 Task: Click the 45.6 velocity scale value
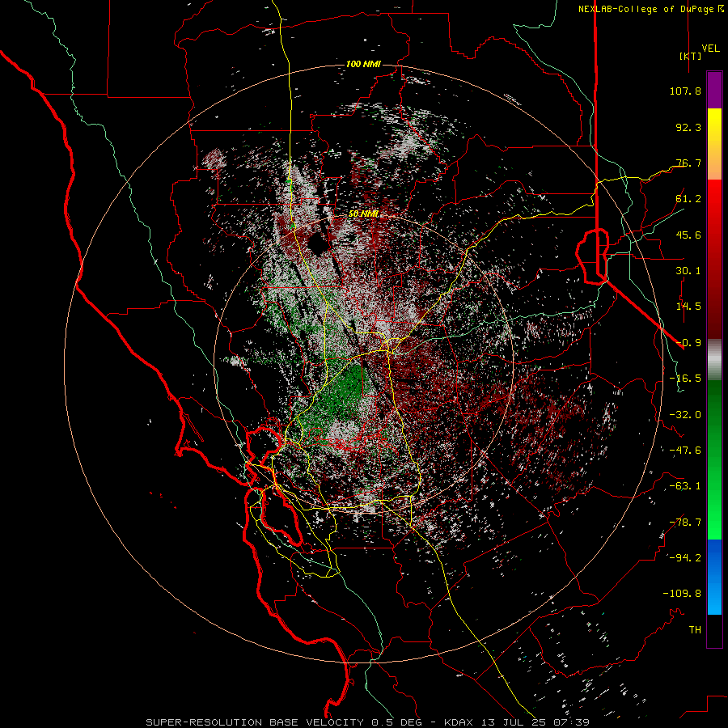tap(688, 235)
